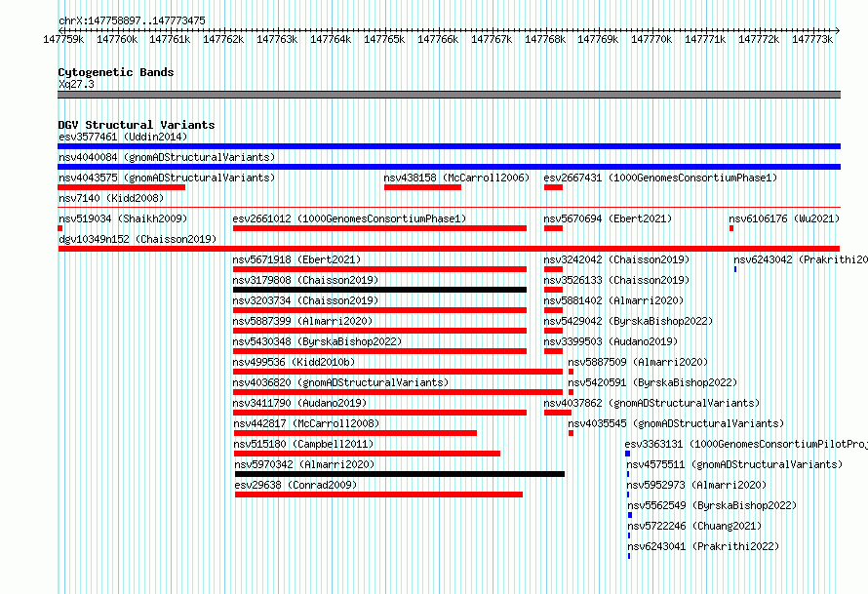
Task: Click the 147759k ruler position
Action: (63, 39)
